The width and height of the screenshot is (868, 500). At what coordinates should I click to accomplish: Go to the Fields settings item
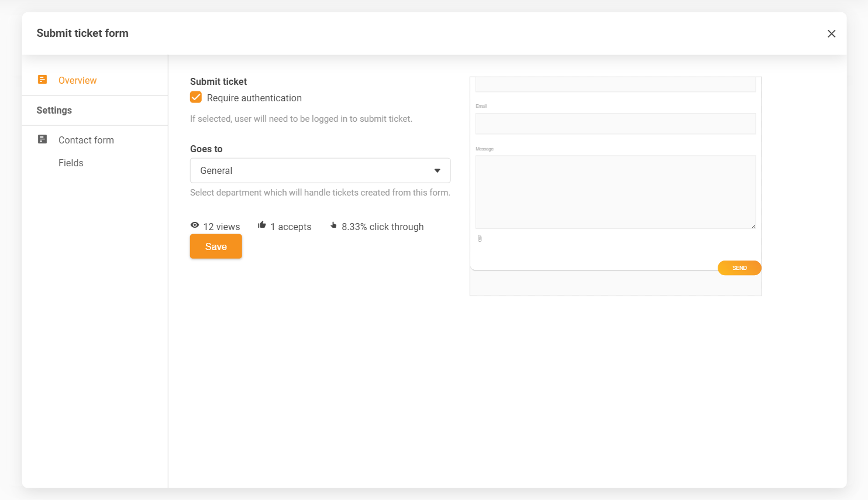coord(71,163)
